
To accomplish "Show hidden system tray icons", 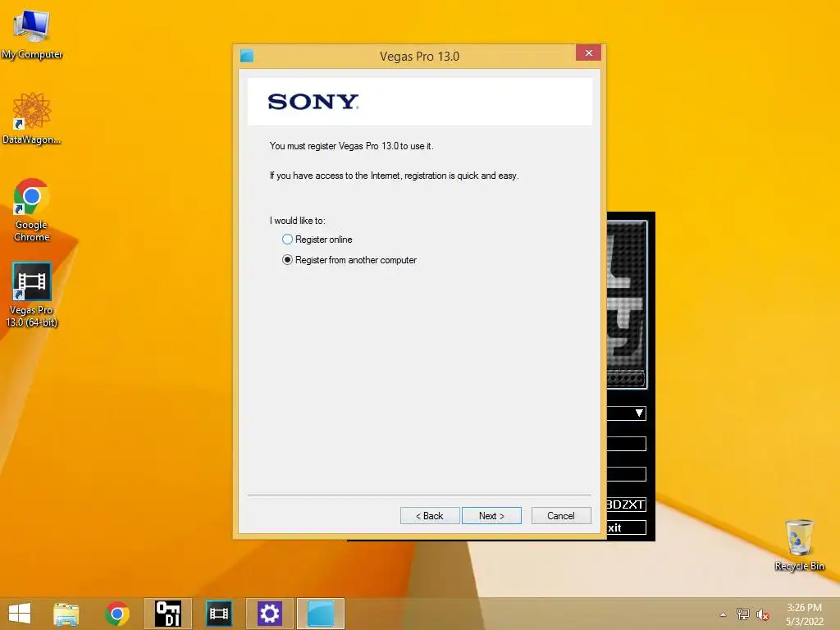I will 723,614.
